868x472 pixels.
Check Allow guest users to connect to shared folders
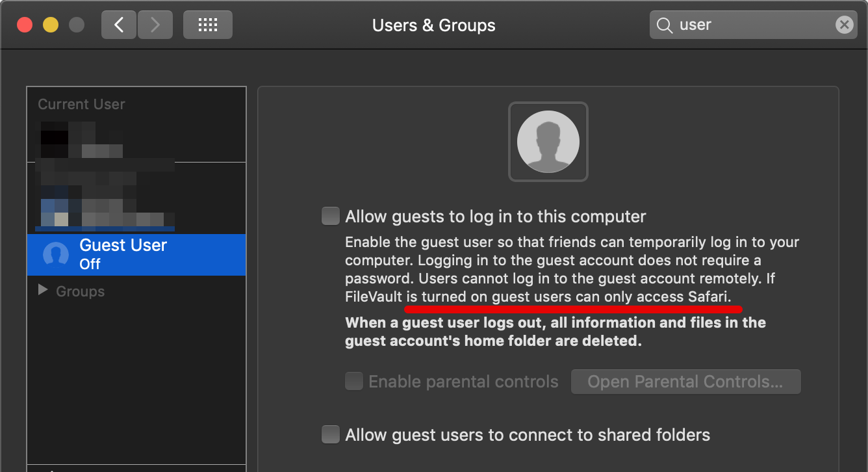pos(331,434)
